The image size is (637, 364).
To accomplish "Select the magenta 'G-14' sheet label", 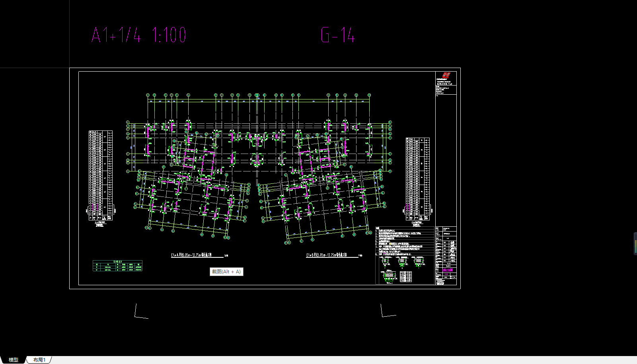I will (x=338, y=35).
